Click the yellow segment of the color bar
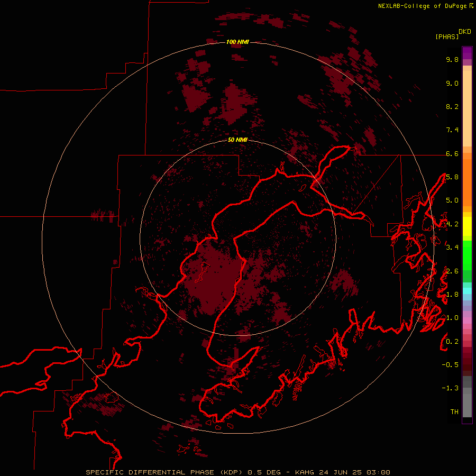476x476 pixels. click(x=467, y=226)
